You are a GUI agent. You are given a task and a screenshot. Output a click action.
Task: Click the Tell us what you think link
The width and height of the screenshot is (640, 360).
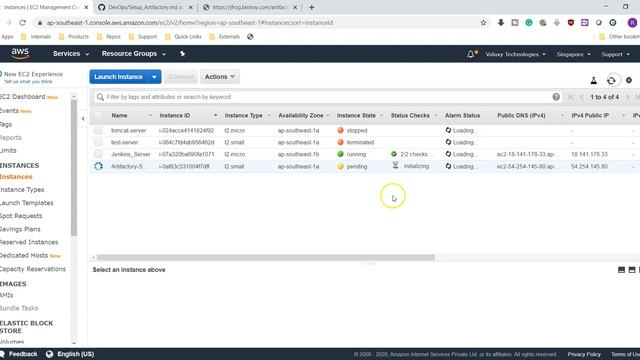click(x=28, y=82)
